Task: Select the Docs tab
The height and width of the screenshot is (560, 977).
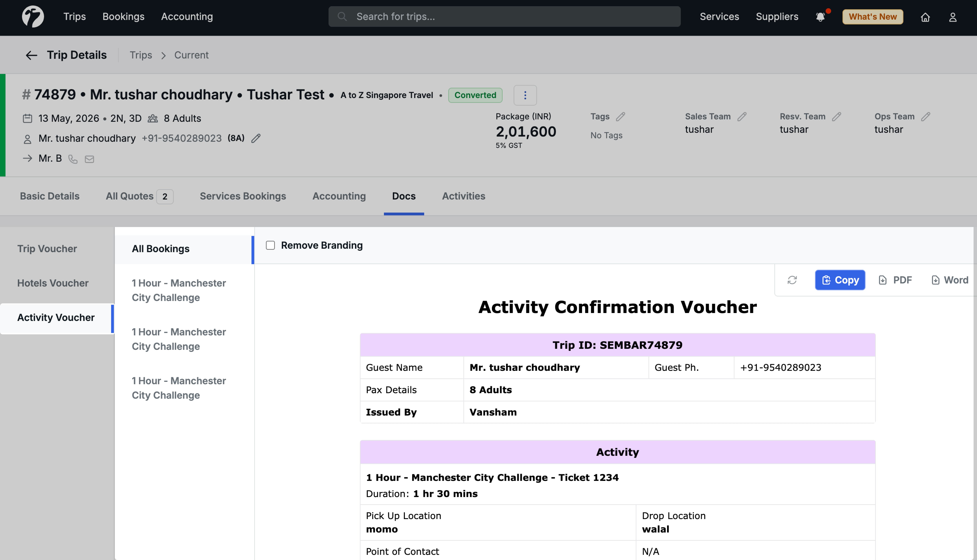Action: coord(404,196)
